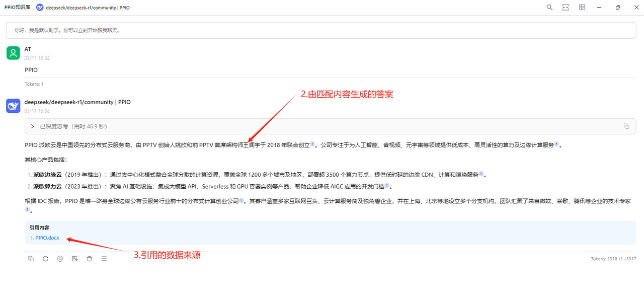The image size is (644, 305).
Task: Click the @ mention model icon
Action: 60,259
